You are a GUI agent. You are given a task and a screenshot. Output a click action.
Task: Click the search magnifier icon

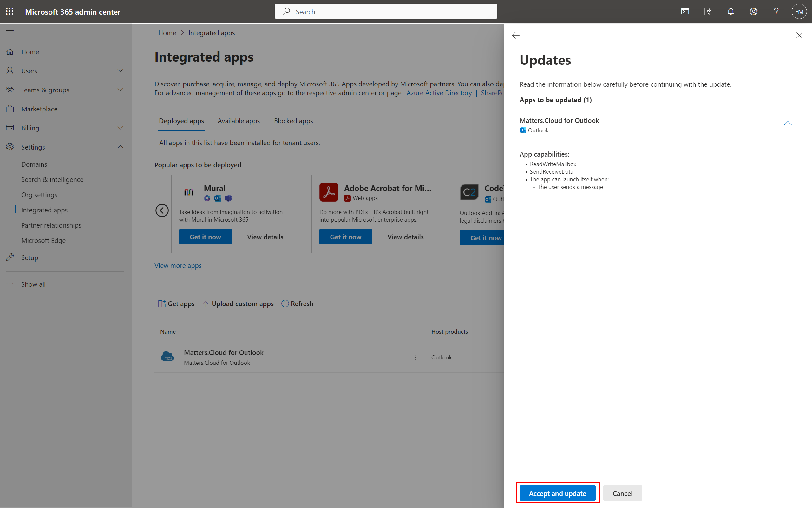click(x=286, y=12)
